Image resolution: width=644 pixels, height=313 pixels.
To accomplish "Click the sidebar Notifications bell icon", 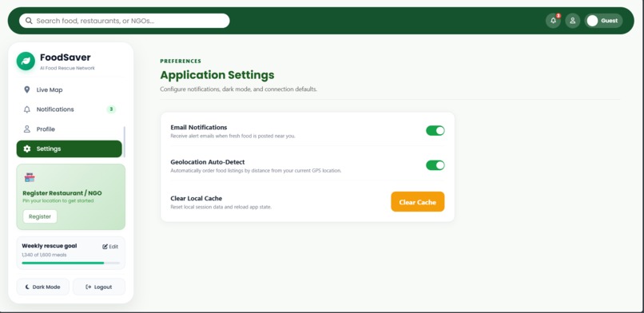I will click(x=26, y=109).
